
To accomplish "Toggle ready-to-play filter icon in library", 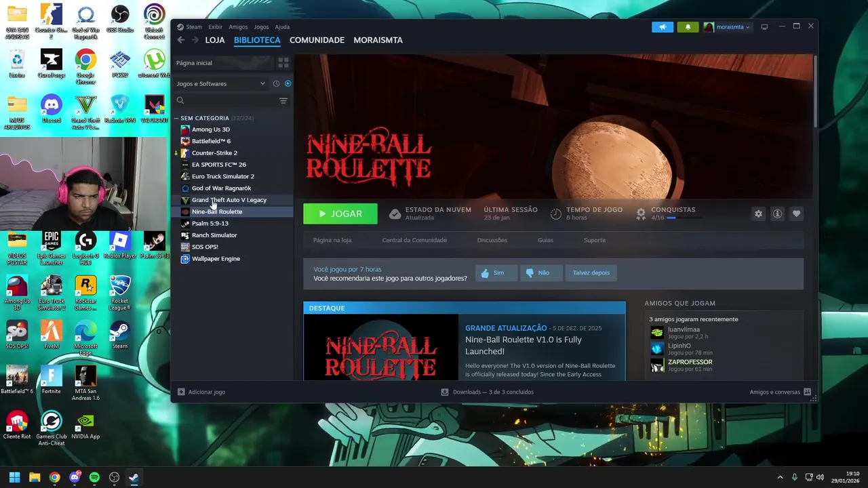I will coord(288,83).
